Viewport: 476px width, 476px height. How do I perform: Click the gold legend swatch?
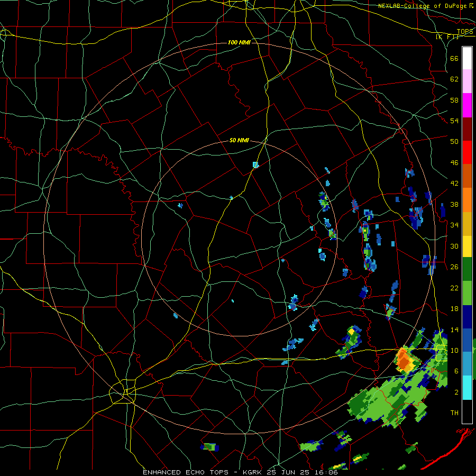tap(467, 224)
